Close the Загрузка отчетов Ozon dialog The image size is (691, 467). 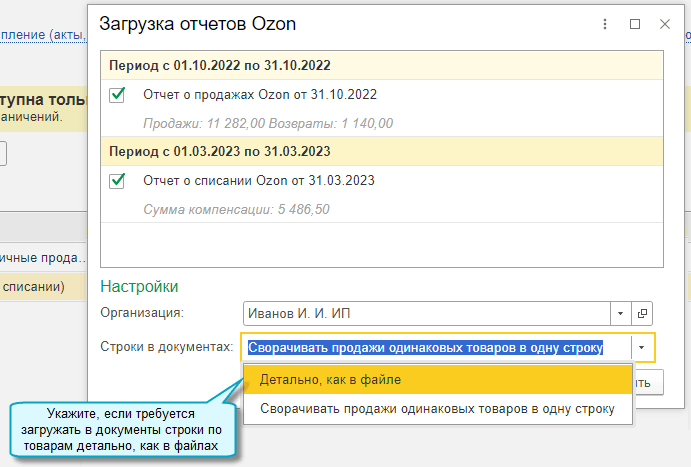[x=665, y=24]
